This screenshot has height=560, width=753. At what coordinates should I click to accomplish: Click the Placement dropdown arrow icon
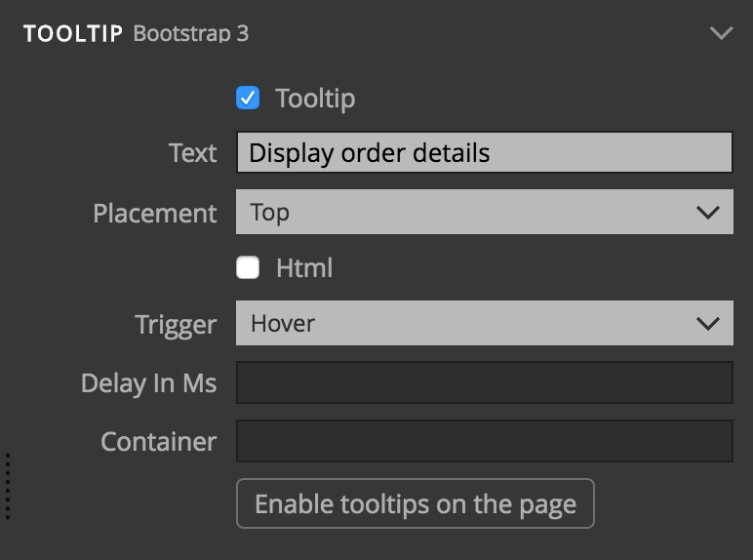pyautogui.click(x=708, y=213)
